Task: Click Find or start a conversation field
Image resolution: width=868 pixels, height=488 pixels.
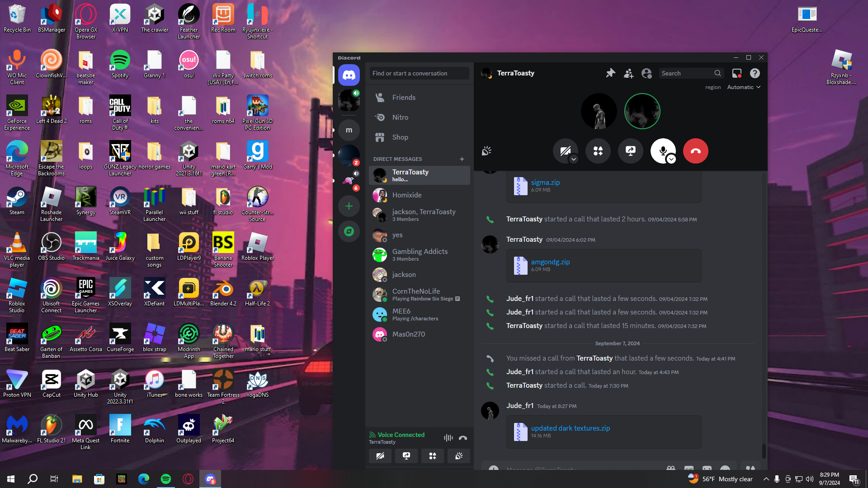Action: click(x=419, y=73)
